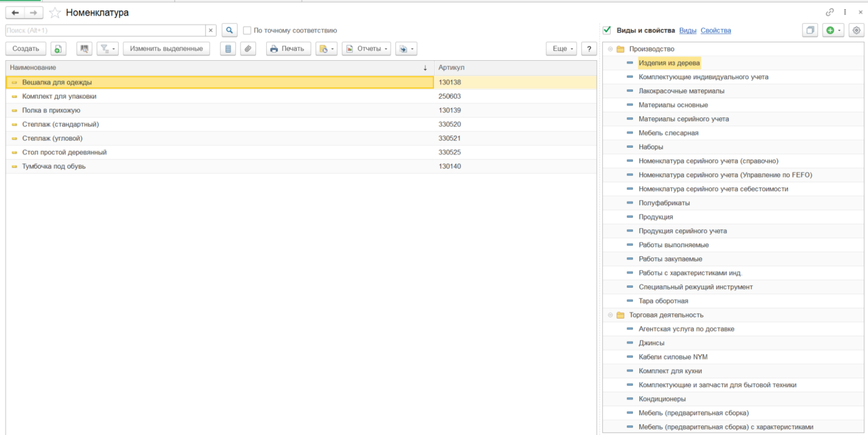868x435 pixels.
Task: Click the back navigation arrow
Action: point(15,12)
